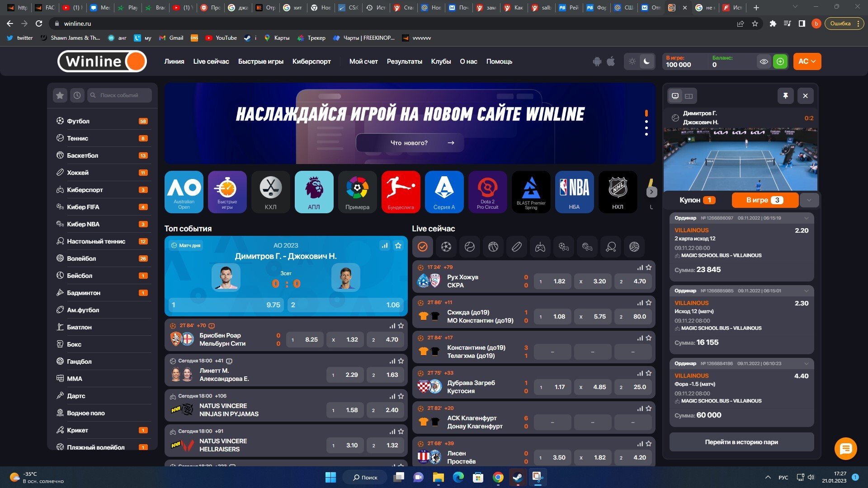868x488 pixels.
Task: Select the NBA league tile
Action: coord(574,192)
